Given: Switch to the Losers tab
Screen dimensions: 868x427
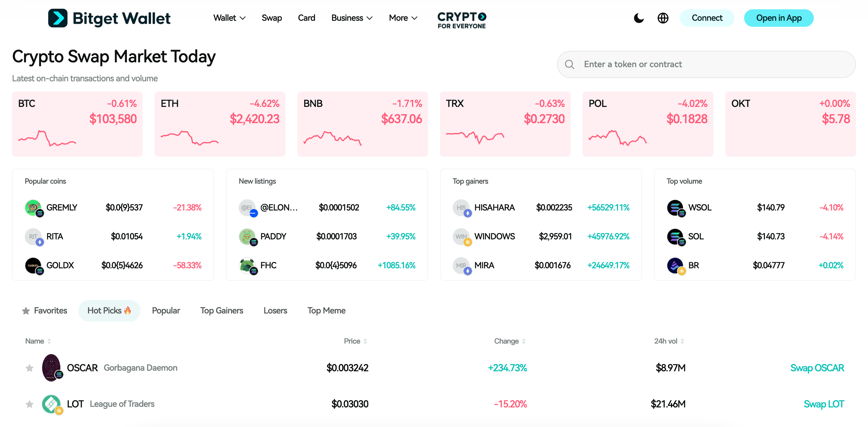Looking at the screenshot, I should click(275, 310).
